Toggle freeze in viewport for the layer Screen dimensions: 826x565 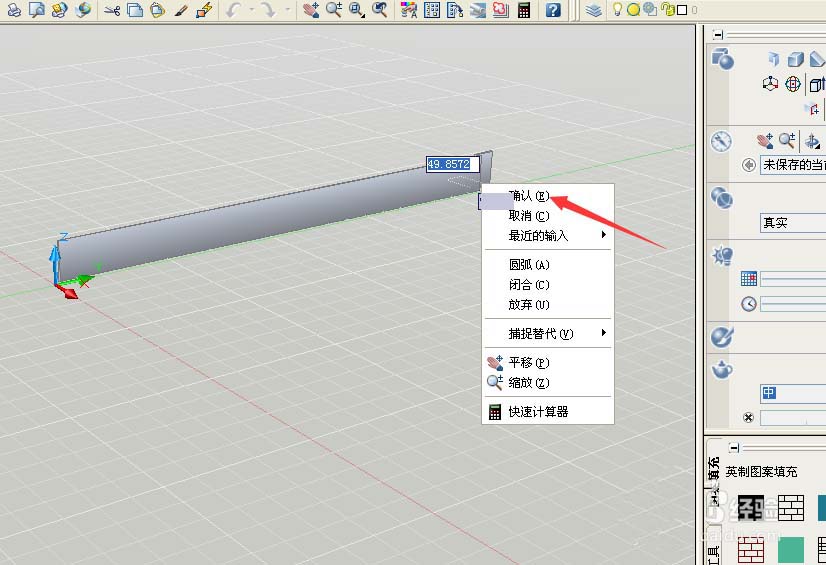(650, 9)
